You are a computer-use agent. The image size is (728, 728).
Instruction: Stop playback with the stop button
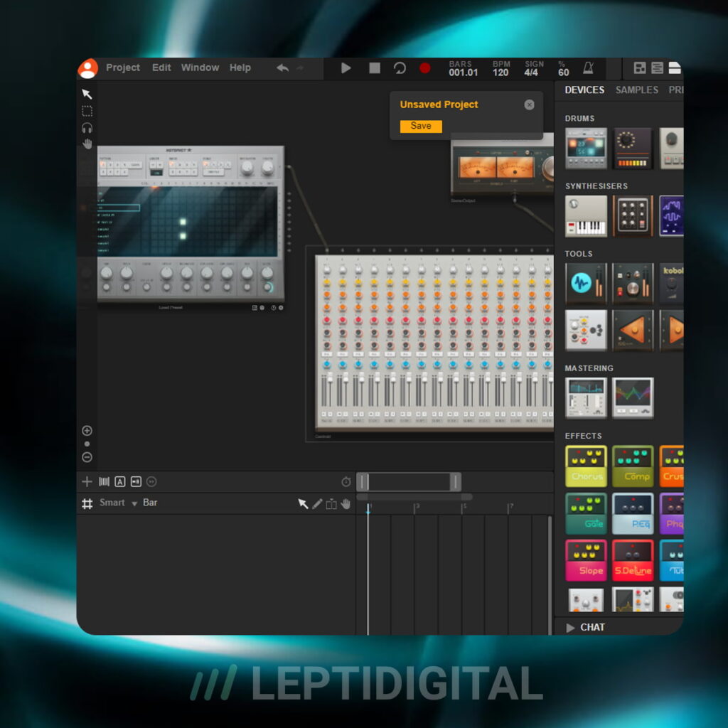tap(375, 68)
